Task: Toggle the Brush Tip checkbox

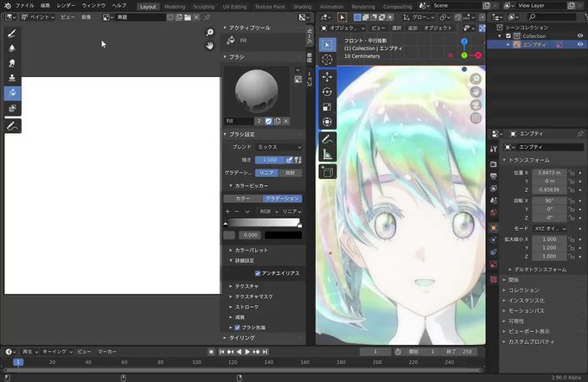Action: [x=238, y=328]
